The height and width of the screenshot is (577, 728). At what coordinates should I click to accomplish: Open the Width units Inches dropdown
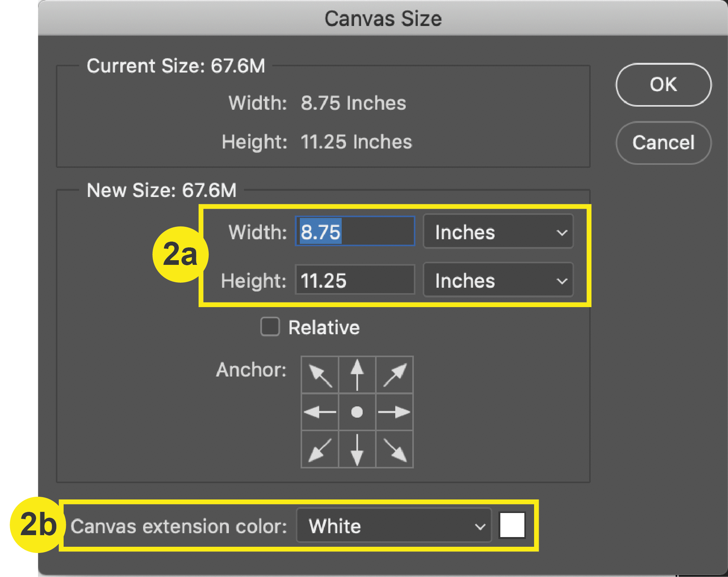coord(498,231)
